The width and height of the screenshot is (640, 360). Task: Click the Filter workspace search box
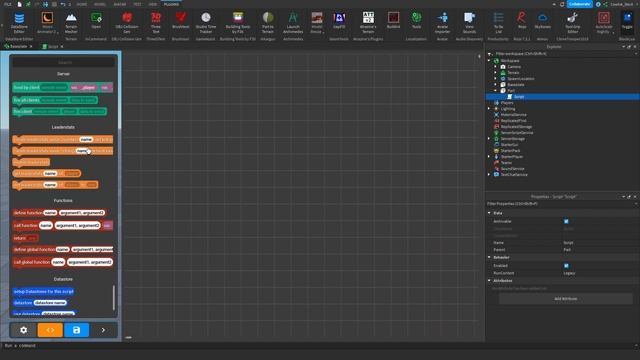coord(562,53)
